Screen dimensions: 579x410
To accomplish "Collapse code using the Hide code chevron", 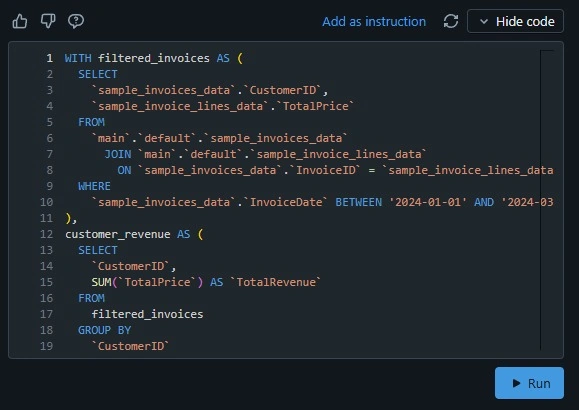I will [x=484, y=21].
